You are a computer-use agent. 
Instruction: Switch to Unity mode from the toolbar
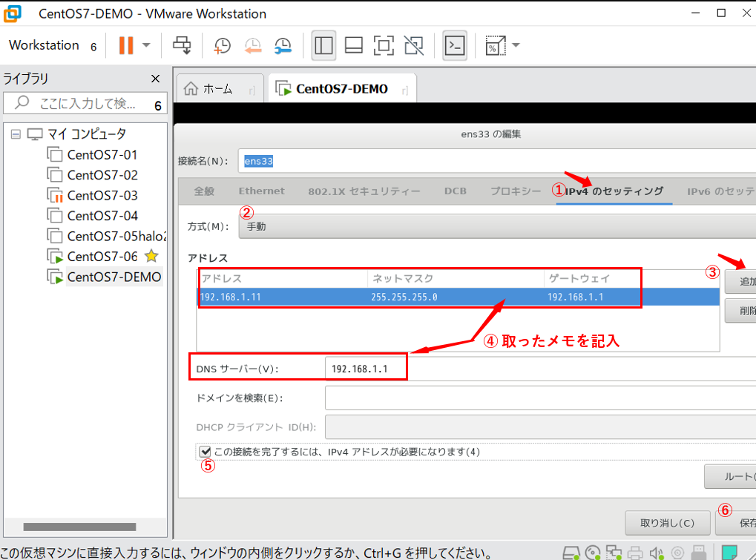pos(414,45)
